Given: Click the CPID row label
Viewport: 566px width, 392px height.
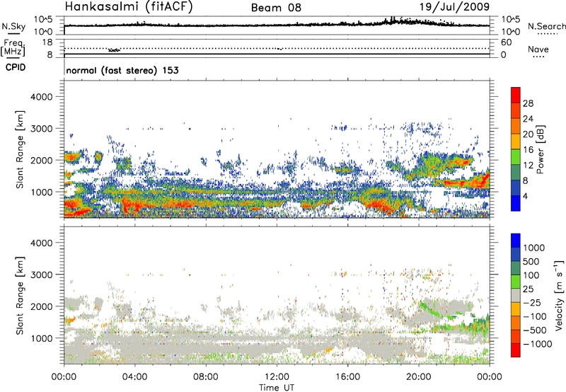Looking at the screenshot, I should point(16,67).
